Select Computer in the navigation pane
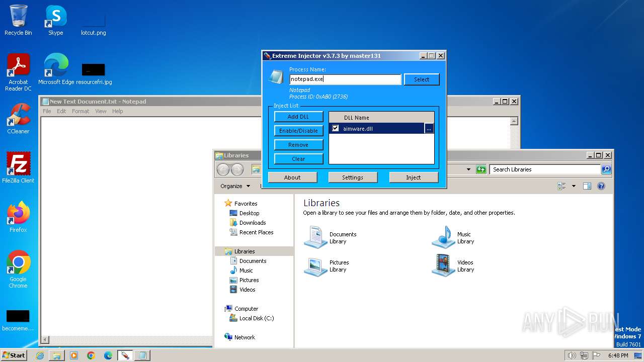Viewport: 644px width, 362px height. point(246,309)
